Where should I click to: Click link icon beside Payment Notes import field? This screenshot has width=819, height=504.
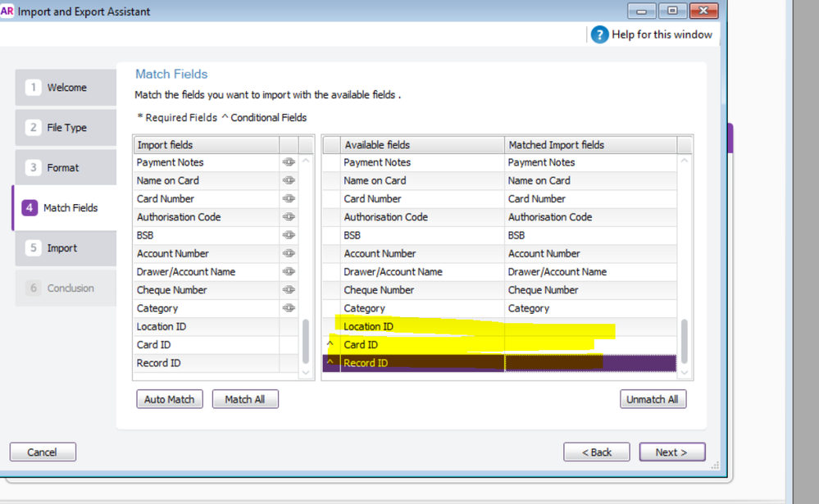click(289, 162)
